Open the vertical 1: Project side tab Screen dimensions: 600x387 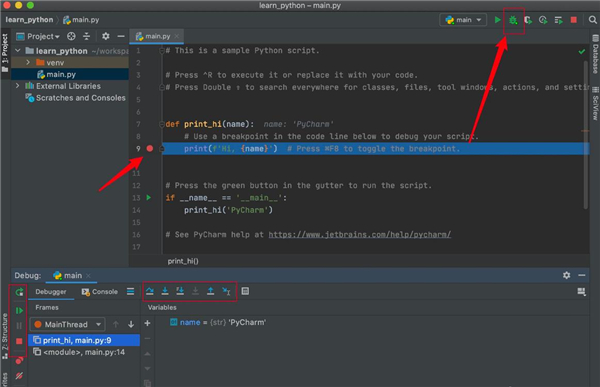pos(5,53)
